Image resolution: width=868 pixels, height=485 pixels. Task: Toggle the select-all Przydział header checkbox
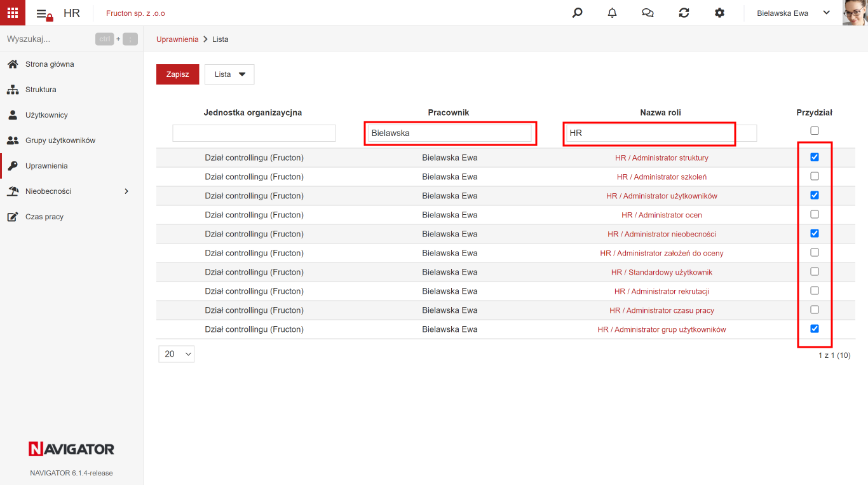point(815,130)
